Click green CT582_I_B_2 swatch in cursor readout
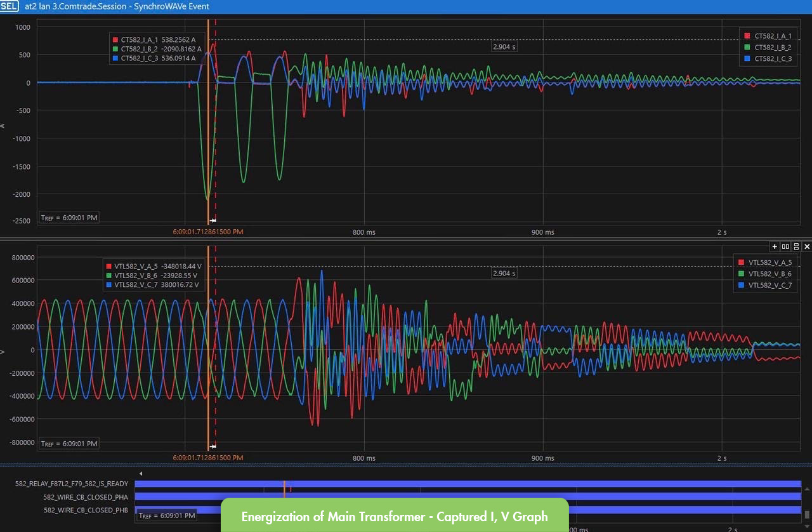Viewport: 812px width, 532px height. (114, 49)
